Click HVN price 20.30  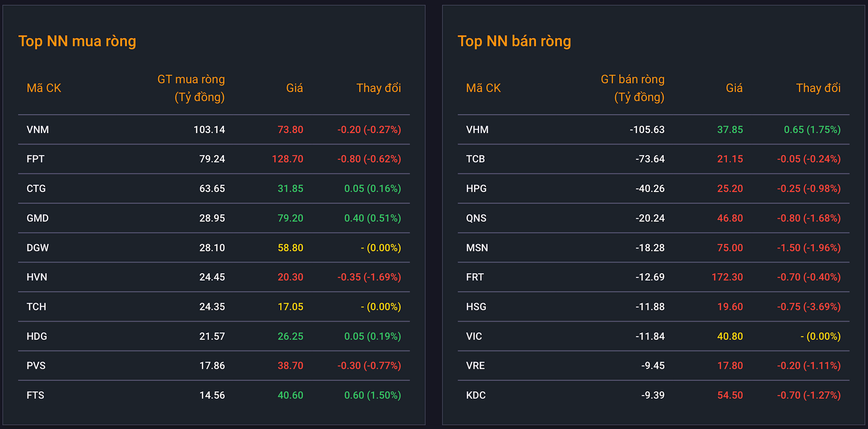point(290,277)
